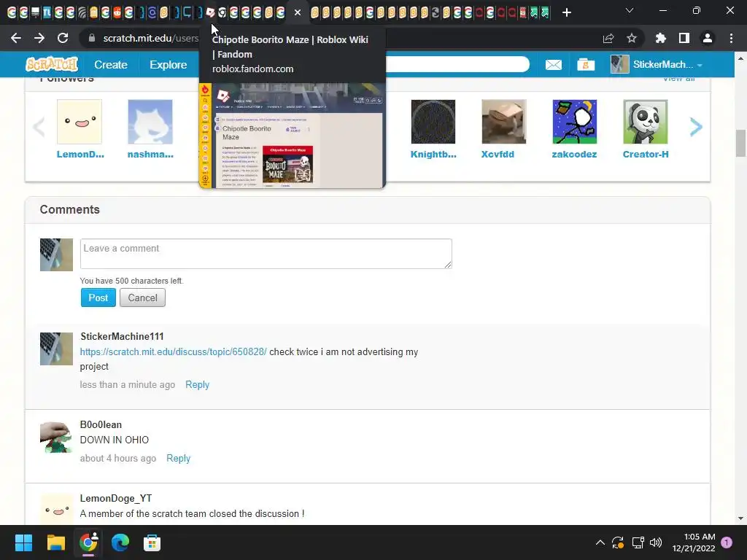Open nashma... follower avatar

(x=150, y=122)
